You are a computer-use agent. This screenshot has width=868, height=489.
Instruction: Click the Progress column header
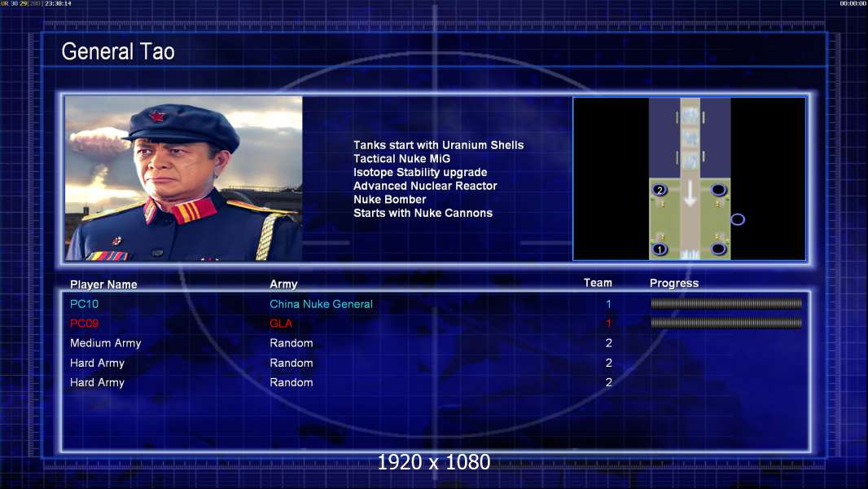pos(674,283)
